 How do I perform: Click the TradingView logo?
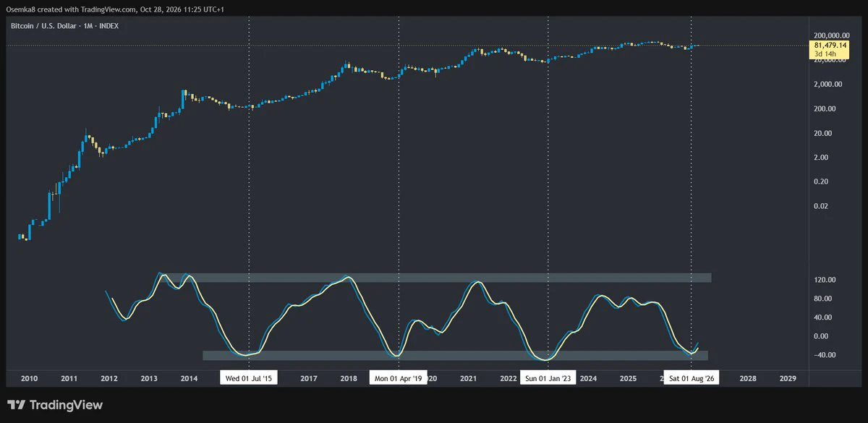coord(55,405)
